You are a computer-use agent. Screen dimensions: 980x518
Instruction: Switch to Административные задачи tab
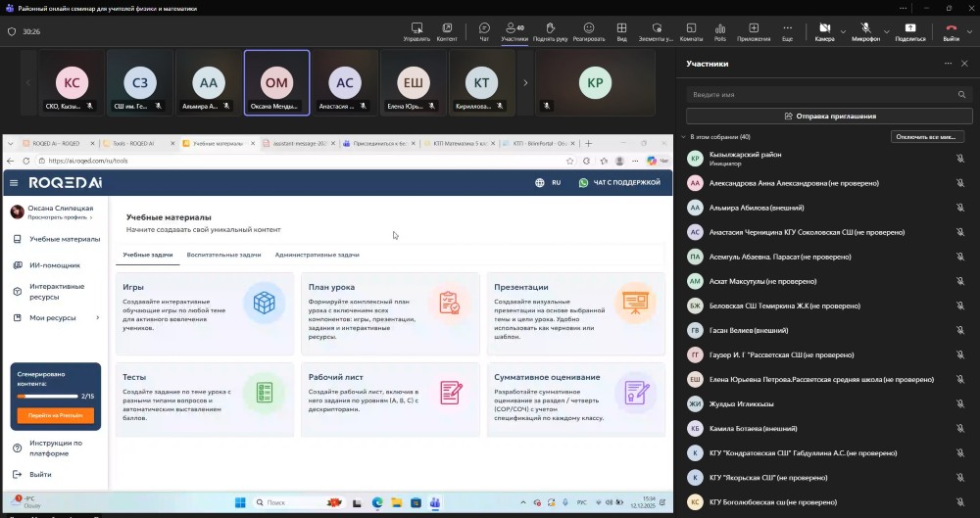coord(317,255)
